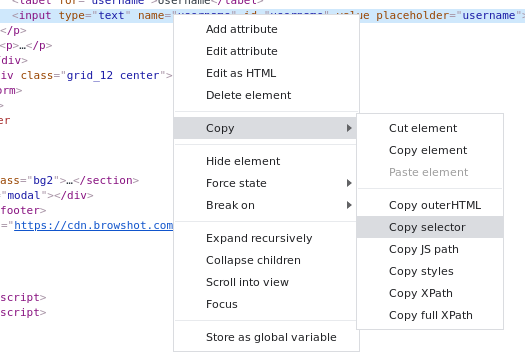
Task: Open the cdn.browshot.com URL link
Action: (x=93, y=225)
